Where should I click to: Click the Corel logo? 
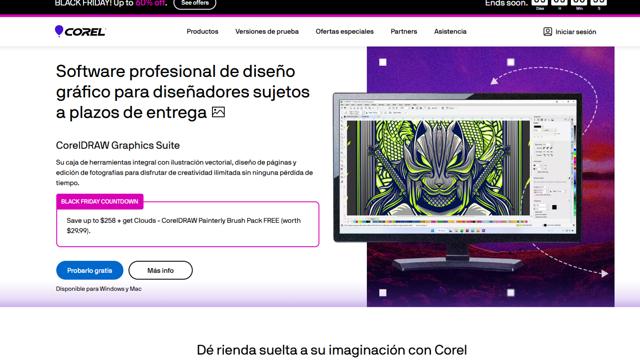[x=80, y=31]
